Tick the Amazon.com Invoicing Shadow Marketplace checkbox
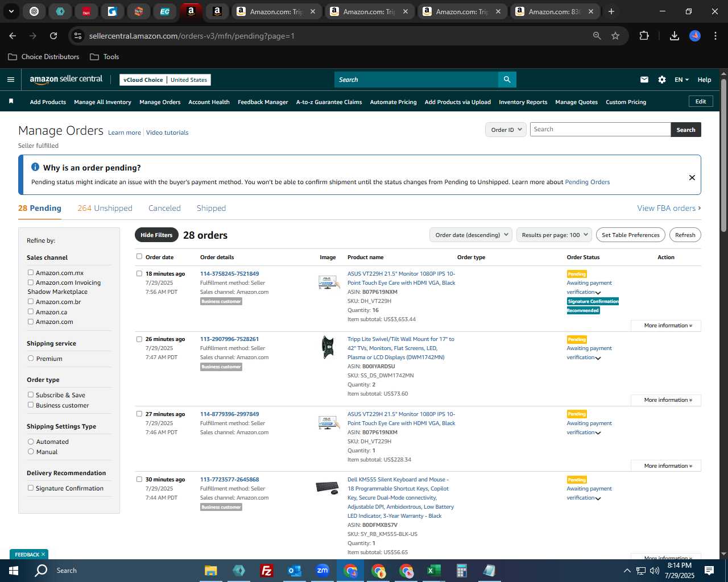Image resolution: width=728 pixels, height=582 pixels. click(x=31, y=282)
